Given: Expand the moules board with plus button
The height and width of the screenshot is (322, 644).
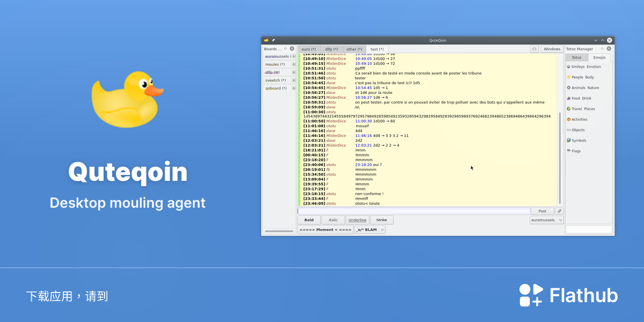Looking at the screenshot, I should tap(294, 64).
